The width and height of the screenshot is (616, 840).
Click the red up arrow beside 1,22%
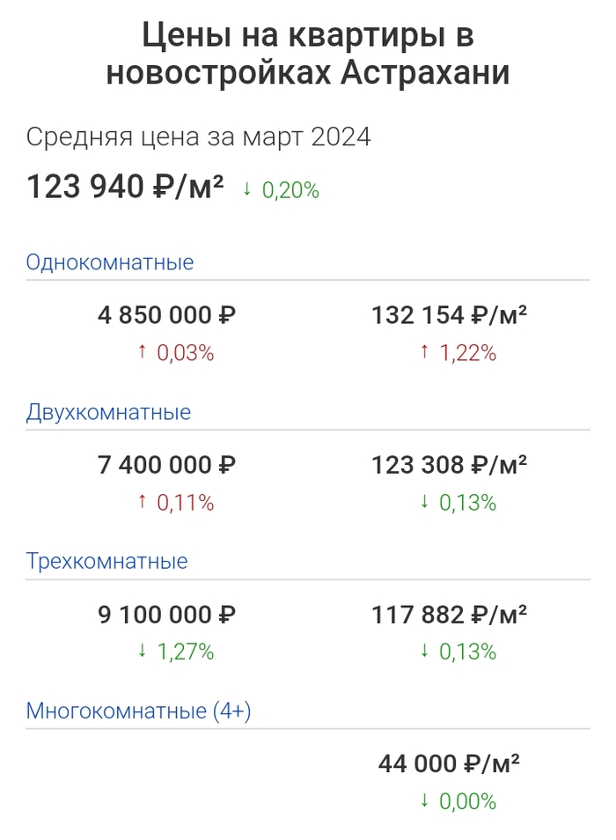pyautogui.click(x=424, y=353)
